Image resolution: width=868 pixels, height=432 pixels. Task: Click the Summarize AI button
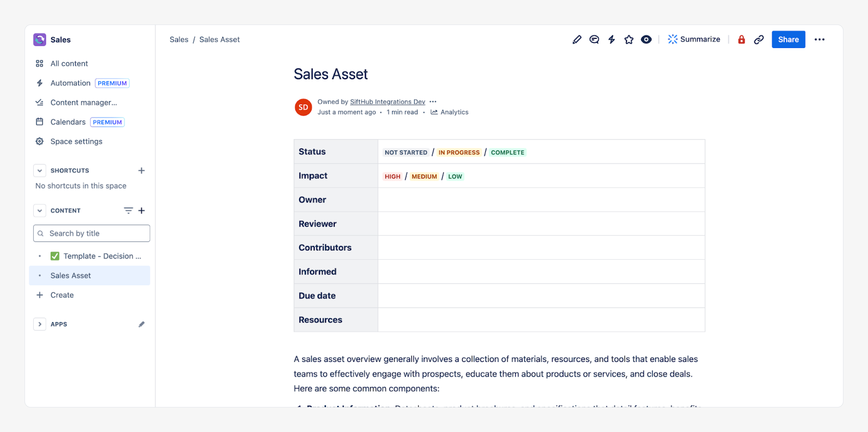[x=694, y=39]
